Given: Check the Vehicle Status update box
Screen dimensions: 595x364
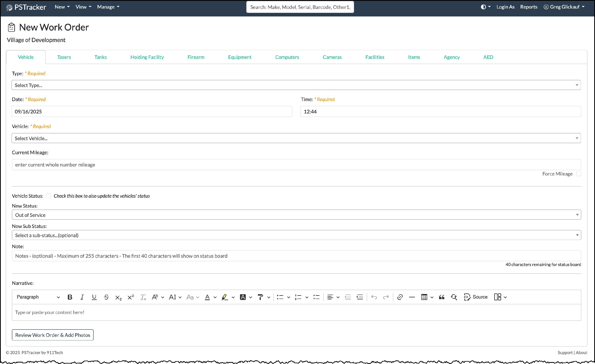Looking at the screenshot, I should tap(49, 196).
